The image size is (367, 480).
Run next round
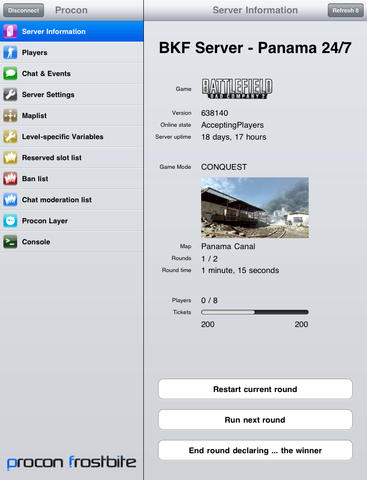(255, 420)
